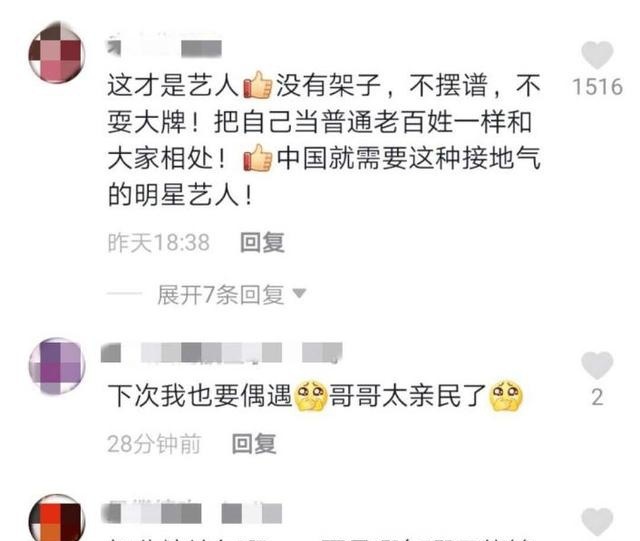Open the third commenter's blurred username
640x541 pixels.
tap(191, 513)
